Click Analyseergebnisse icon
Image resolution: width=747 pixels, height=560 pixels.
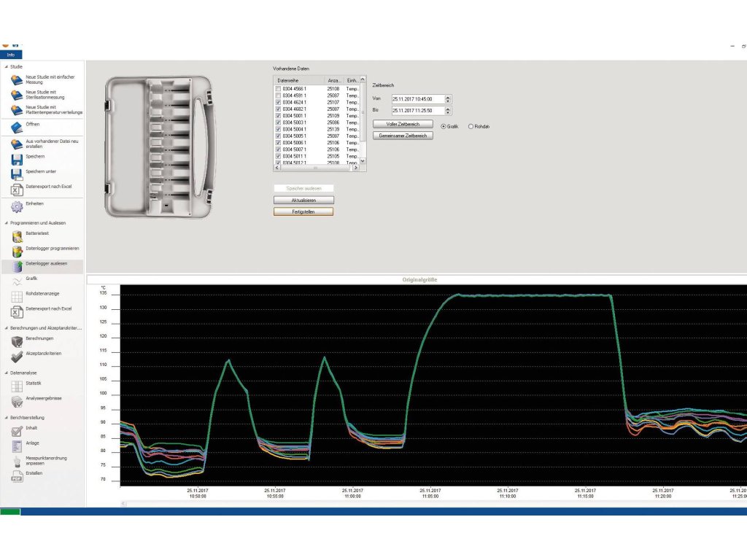pos(17,402)
